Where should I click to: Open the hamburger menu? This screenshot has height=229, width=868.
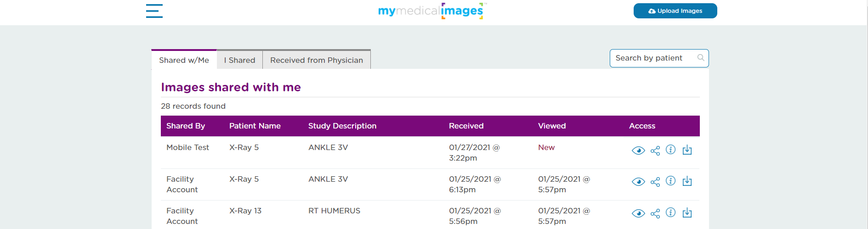pyautogui.click(x=154, y=11)
